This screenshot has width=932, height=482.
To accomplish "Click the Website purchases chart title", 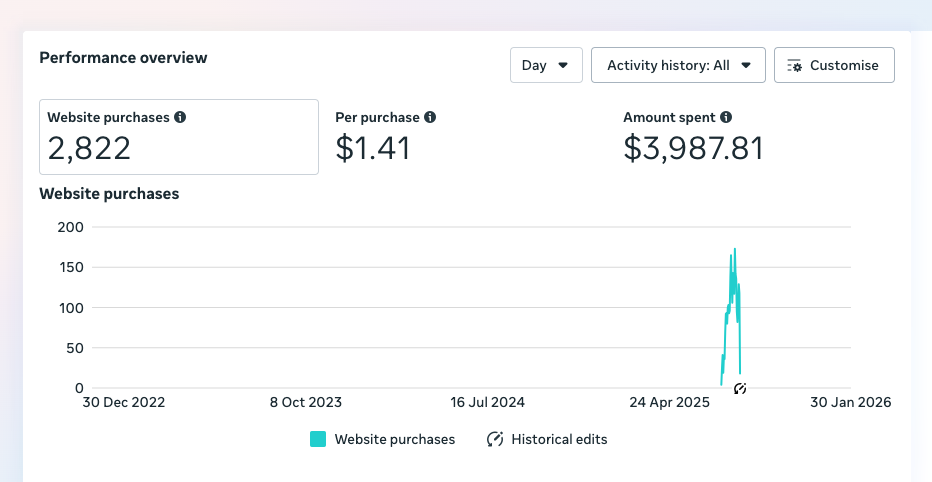I will (109, 194).
